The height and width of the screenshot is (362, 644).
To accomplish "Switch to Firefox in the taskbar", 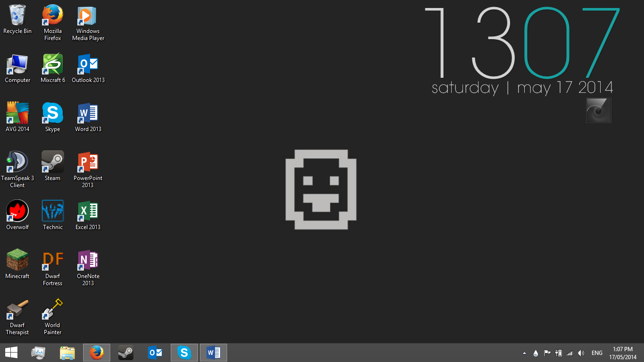I will coord(97,353).
